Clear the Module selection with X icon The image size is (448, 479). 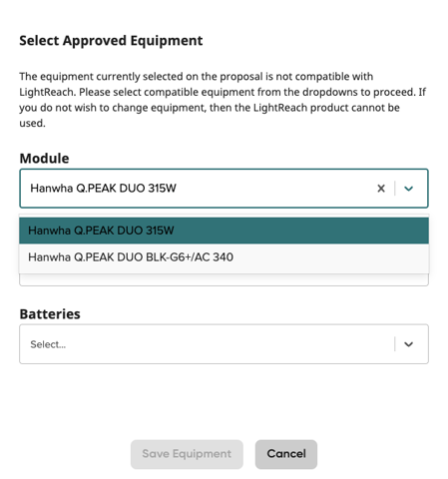[x=381, y=189]
